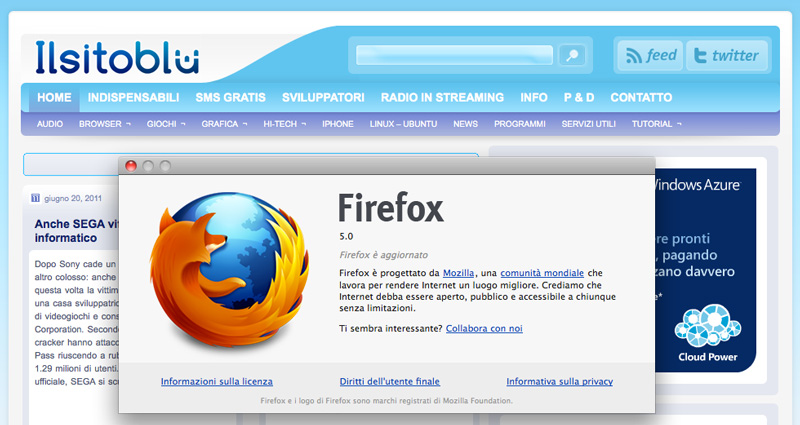The width and height of the screenshot is (800, 425).
Task: Expand the HI-TECH category dropdown
Action: click(284, 124)
